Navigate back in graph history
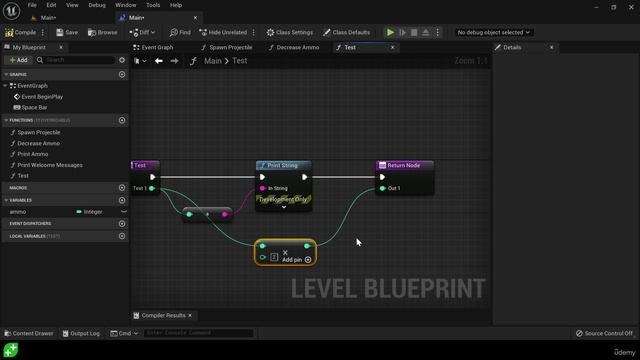The image size is (640, 360). (159, 61)
